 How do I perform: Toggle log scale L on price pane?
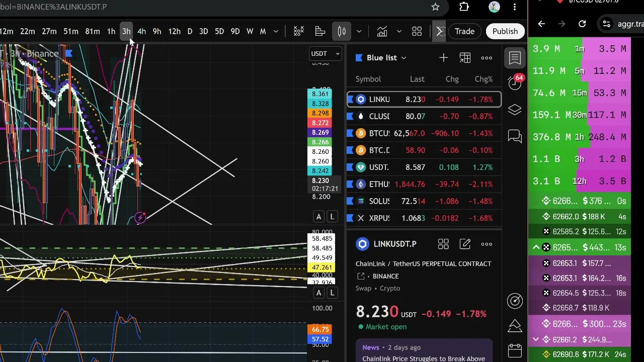click(x=332, y=217)
